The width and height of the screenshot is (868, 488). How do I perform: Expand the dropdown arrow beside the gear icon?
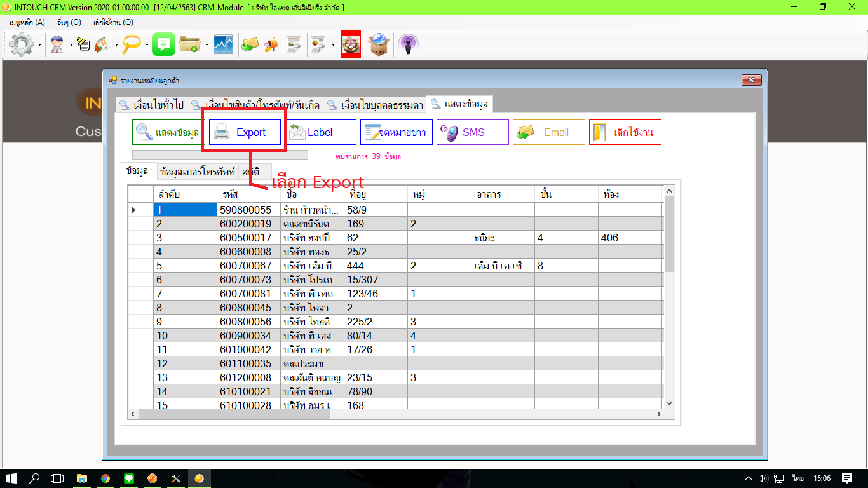pos(40,45)
